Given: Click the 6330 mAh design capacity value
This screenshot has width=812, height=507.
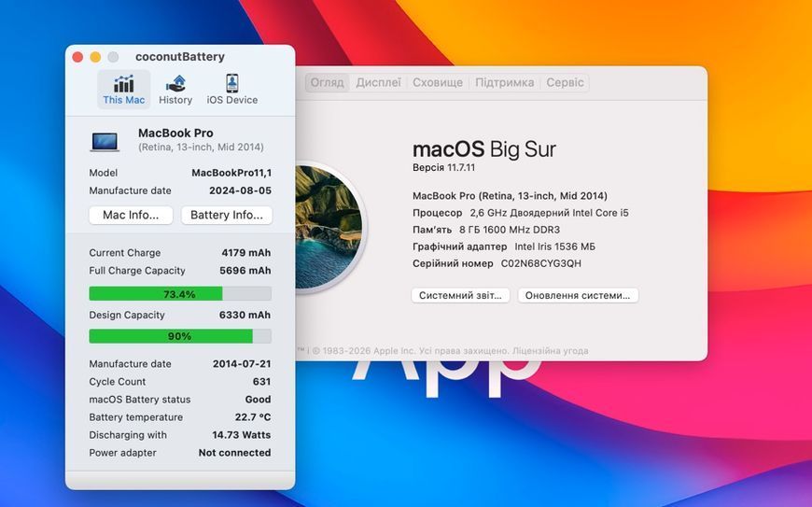Looking at the screenshot, I should pos(245,315).
